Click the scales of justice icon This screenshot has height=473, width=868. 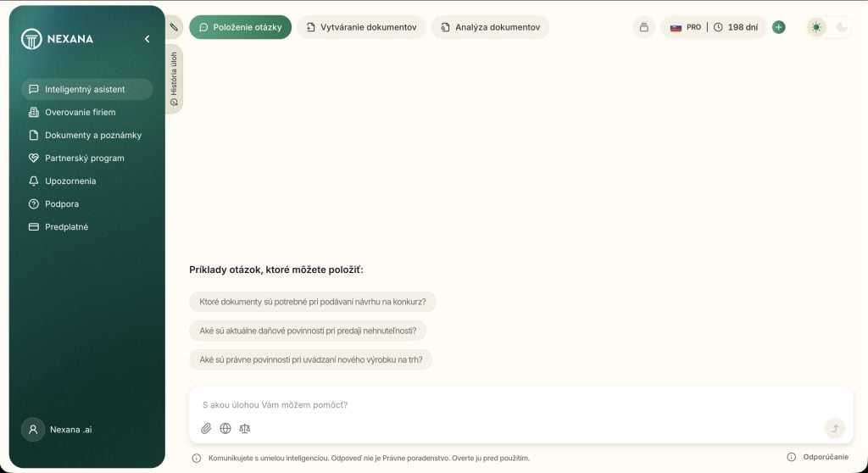point(245,429)
